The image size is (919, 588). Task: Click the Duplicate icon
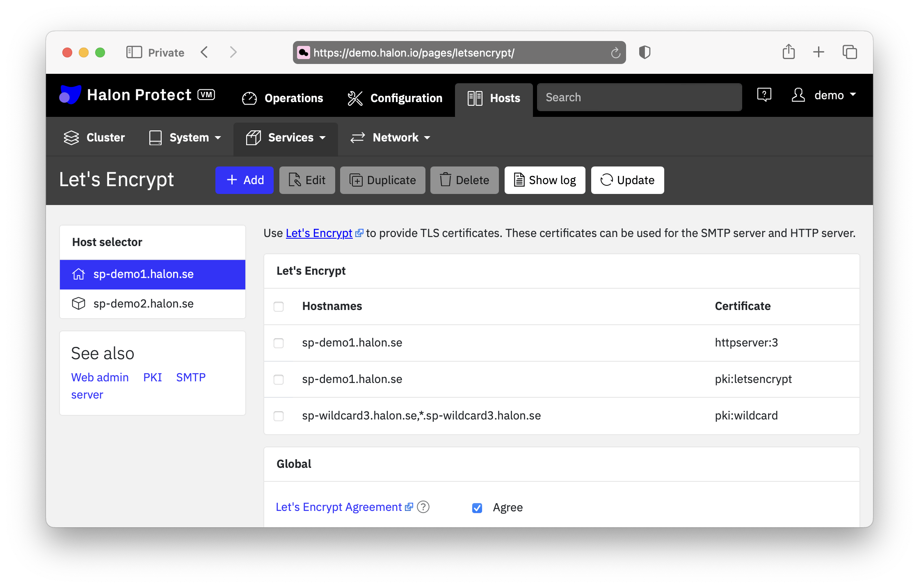coord(357,180)
